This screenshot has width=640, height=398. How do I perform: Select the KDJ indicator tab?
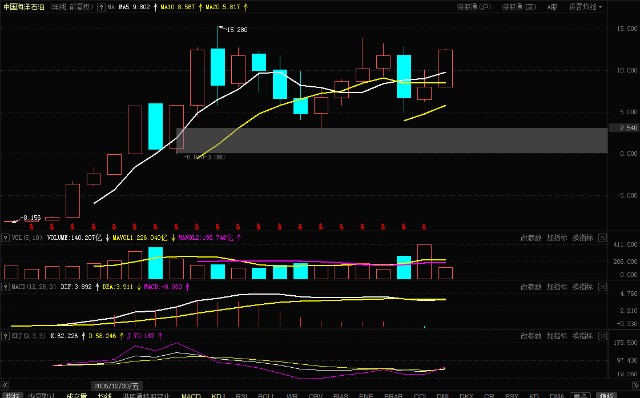[218, 396]
